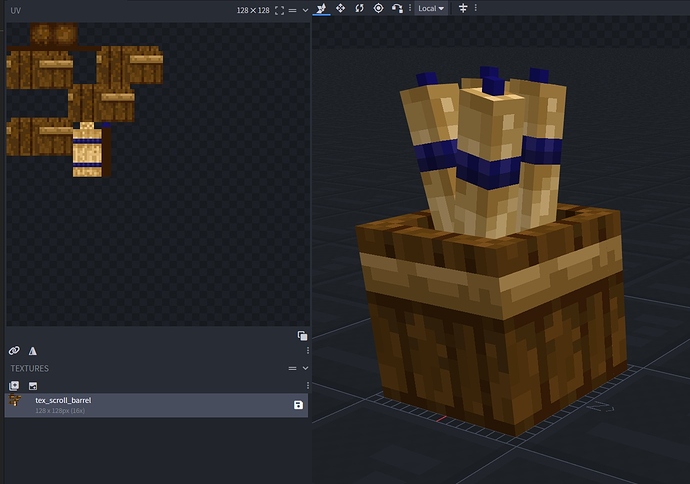Select the tex_scroll_barrel texture row

pyautogui.click(x=156, y=405)
